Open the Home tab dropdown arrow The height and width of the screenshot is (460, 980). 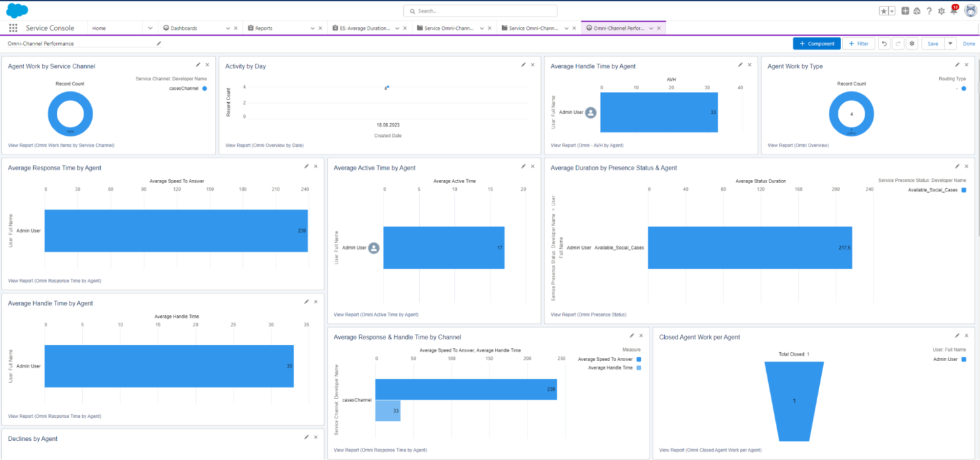149,27
